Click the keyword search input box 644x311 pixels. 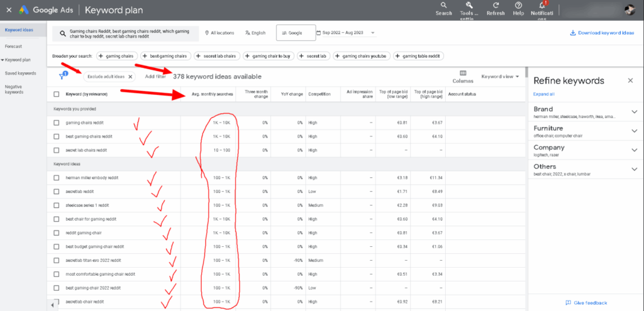[x=126, y=34]
